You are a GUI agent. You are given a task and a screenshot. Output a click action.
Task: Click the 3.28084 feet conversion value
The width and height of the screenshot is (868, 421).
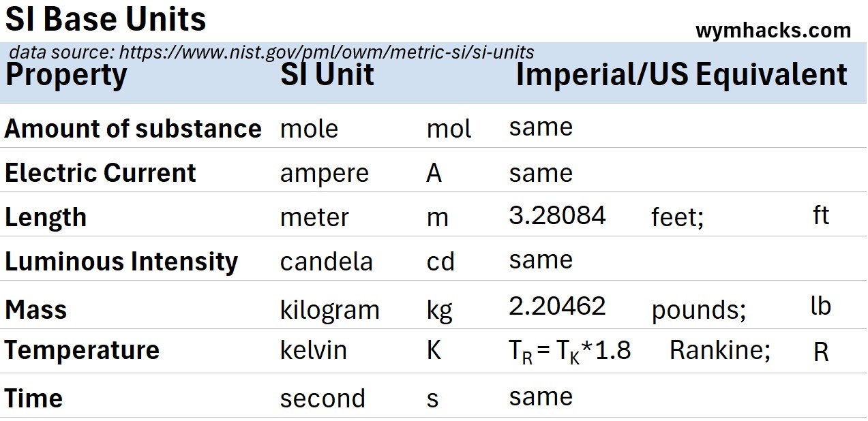(x=557, y=216)
